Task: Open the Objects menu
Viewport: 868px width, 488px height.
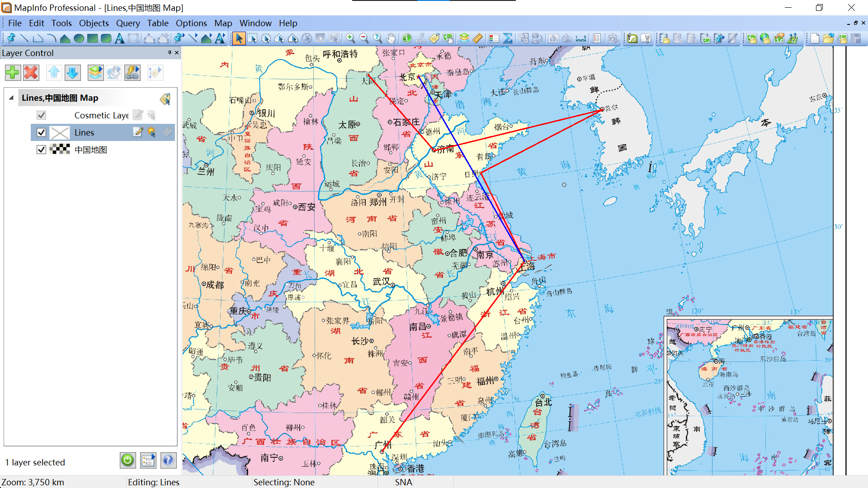Action: tap(94, 23)
